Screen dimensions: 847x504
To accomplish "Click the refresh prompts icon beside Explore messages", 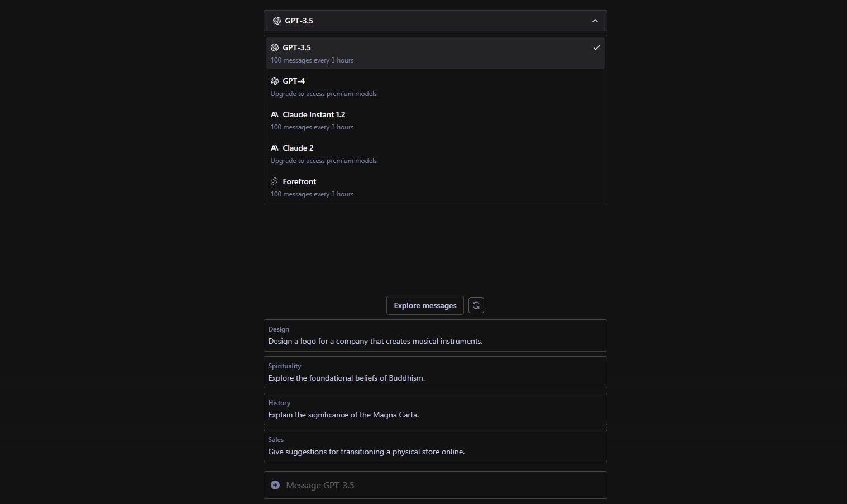I will (476, 305).
